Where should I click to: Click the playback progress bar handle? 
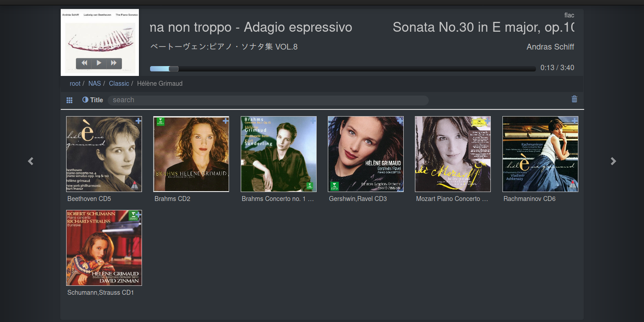pyautogui.click(x=174, y=69)
